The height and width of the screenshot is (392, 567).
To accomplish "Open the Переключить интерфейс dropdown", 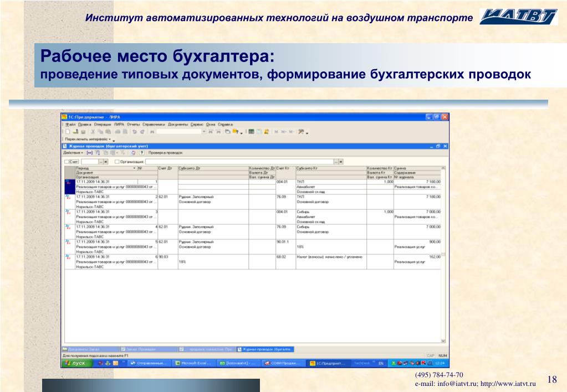I will coord(88,139).
